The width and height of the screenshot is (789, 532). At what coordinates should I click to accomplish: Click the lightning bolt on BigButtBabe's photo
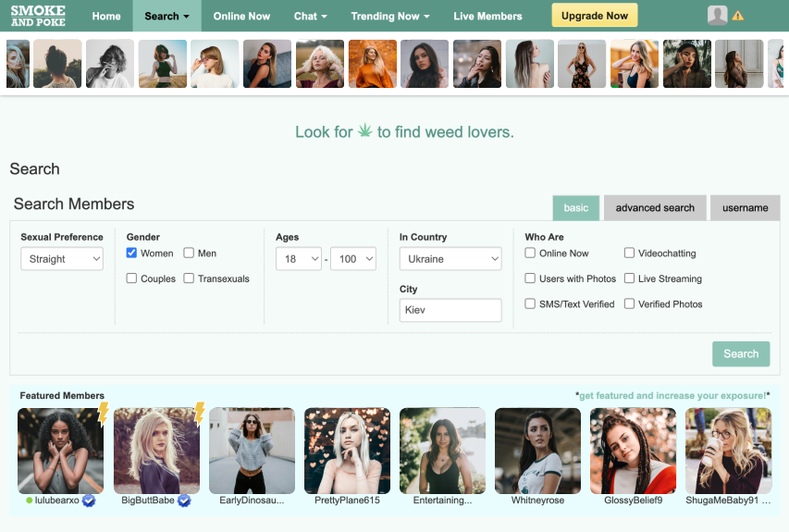[199, 414]
